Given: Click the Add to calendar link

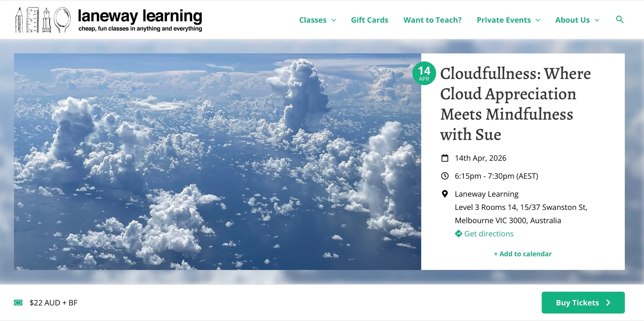Looking at the screenshot, I should [x=523, y=254].
